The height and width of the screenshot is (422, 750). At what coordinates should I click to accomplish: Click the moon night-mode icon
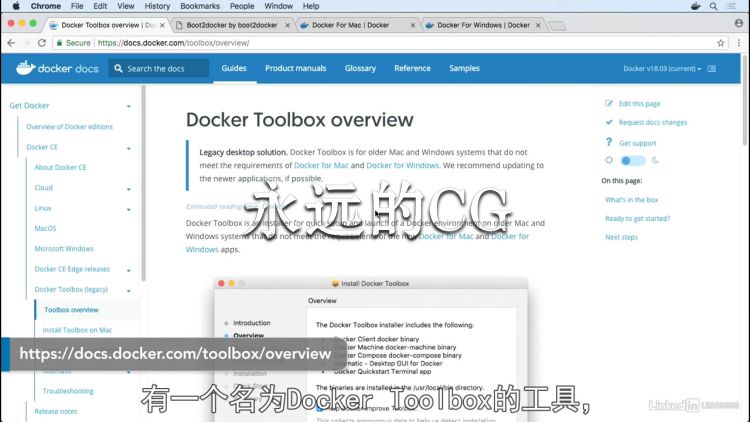tap(655, 160)
